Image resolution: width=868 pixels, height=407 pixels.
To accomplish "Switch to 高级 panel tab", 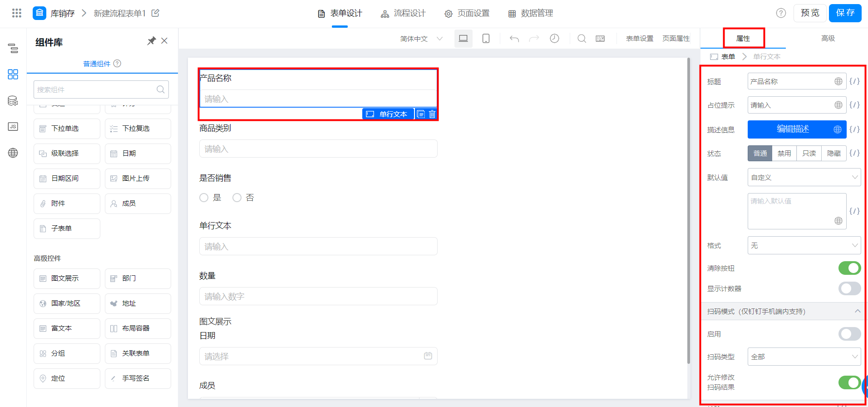I will tap(828, 38).
